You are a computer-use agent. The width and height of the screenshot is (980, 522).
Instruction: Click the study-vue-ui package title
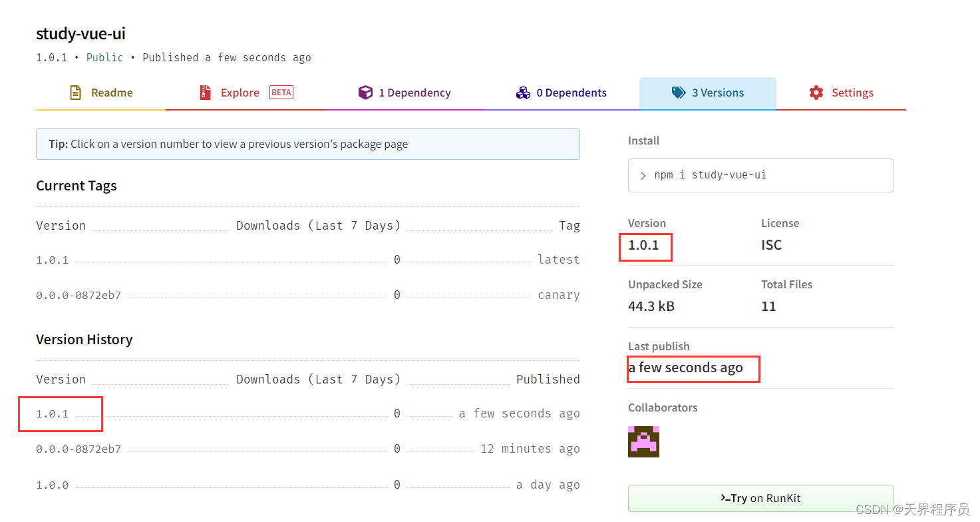tap(81, 33)
